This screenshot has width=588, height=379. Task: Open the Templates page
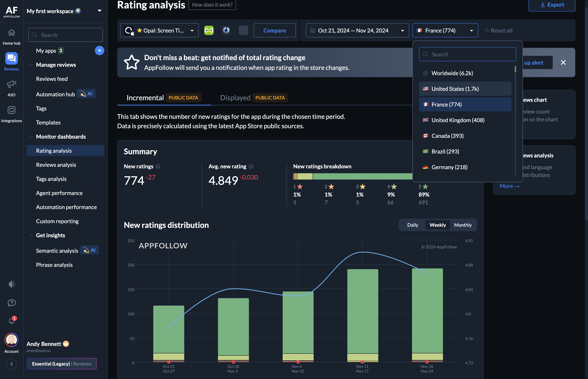48,122
